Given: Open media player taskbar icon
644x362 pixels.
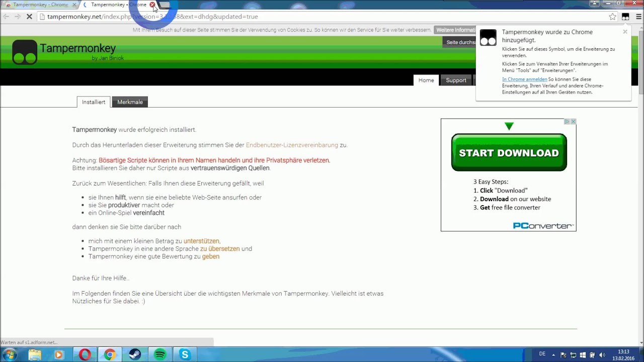Looking at the screenshot, I should pos(58,355).
